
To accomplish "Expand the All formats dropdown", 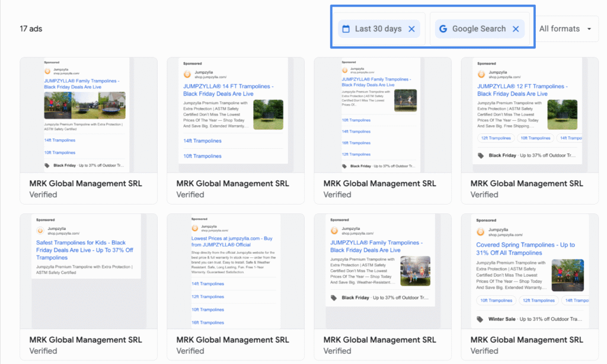I will [566, 29].
